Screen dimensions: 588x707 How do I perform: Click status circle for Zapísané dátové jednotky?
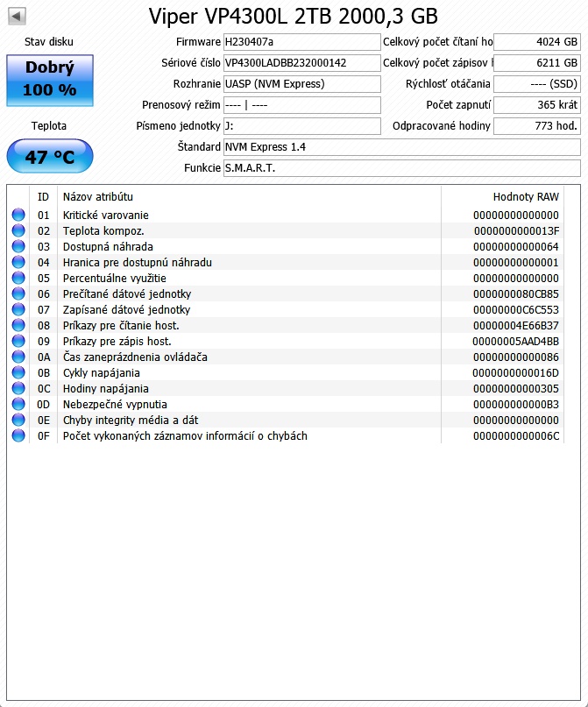tap(18, 309)
